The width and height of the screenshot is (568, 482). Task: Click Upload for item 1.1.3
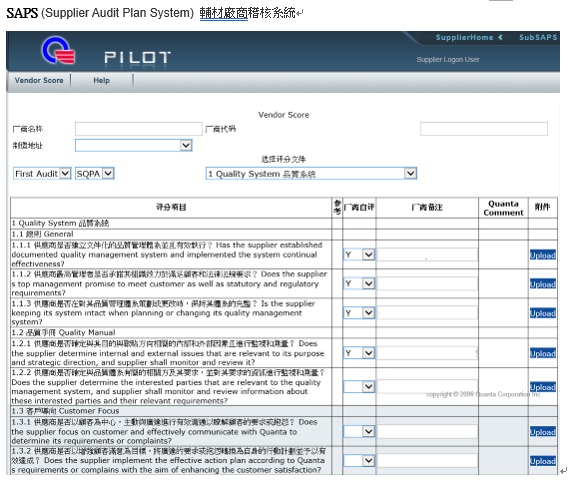click(543, 313)
